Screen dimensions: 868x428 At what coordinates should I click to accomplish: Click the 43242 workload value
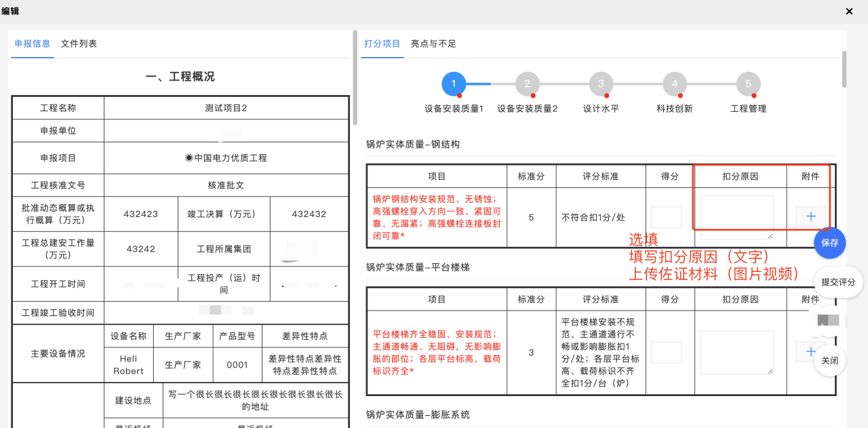pos(141,249)
